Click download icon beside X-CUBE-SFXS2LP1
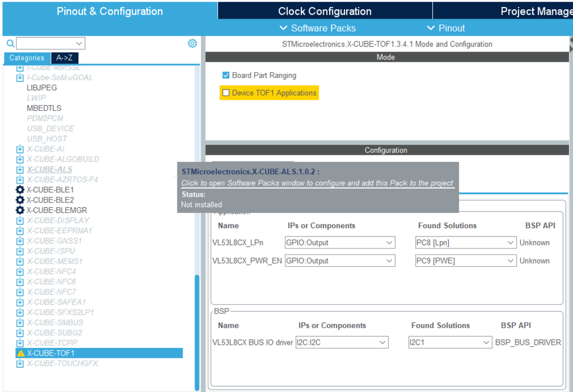Viewport: 573px width, 392px height. (x=20, y=313)
